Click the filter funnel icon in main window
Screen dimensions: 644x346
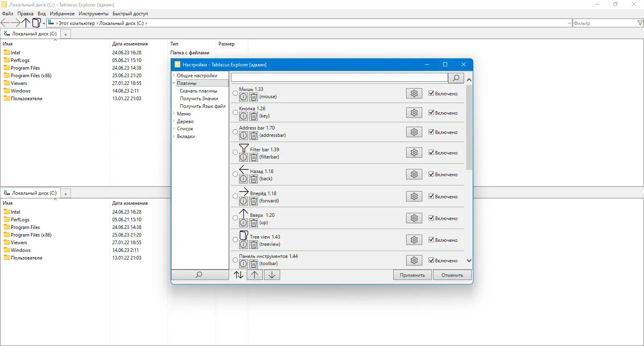(640, 23)
